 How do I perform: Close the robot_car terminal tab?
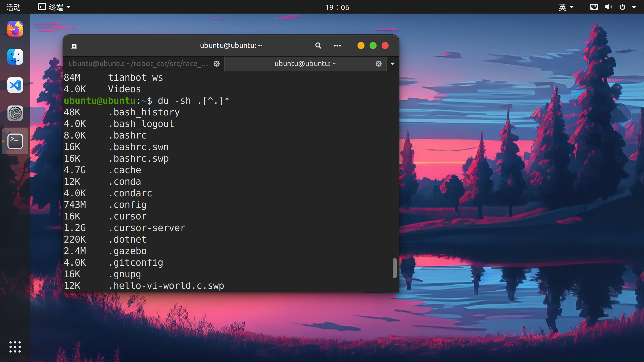216,64
